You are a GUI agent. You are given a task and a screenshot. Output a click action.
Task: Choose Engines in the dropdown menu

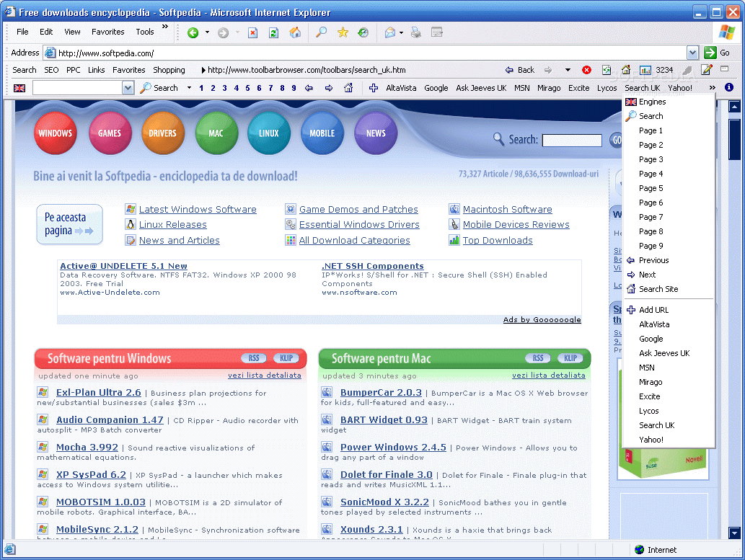tap(668, 102)
